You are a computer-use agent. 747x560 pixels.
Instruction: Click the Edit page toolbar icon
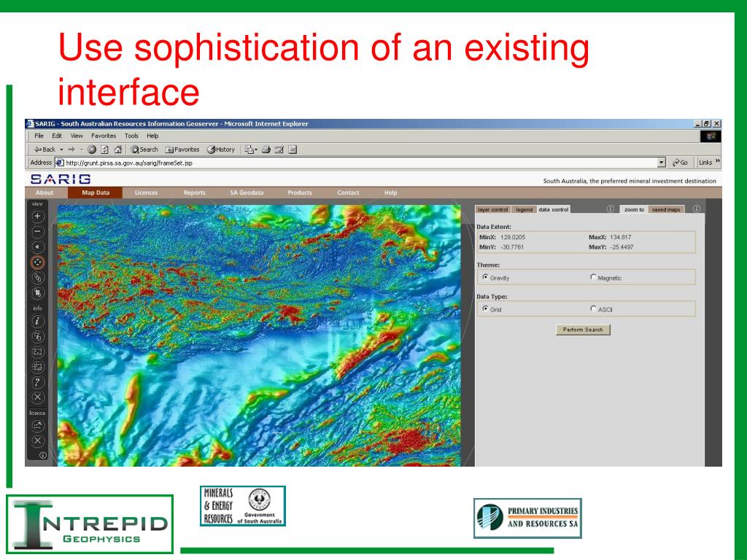(279, 149)
